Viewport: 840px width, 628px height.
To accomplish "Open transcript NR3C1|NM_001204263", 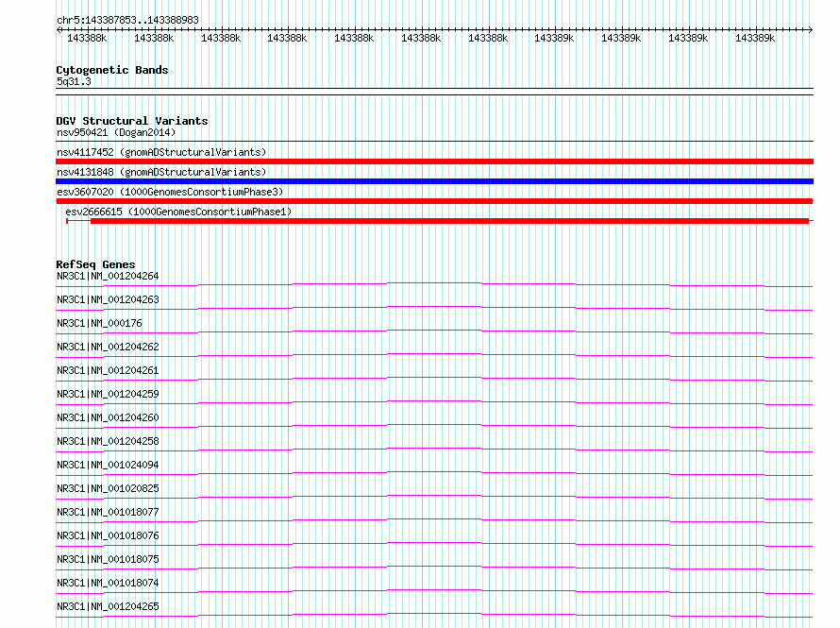I will click(108, 299).
